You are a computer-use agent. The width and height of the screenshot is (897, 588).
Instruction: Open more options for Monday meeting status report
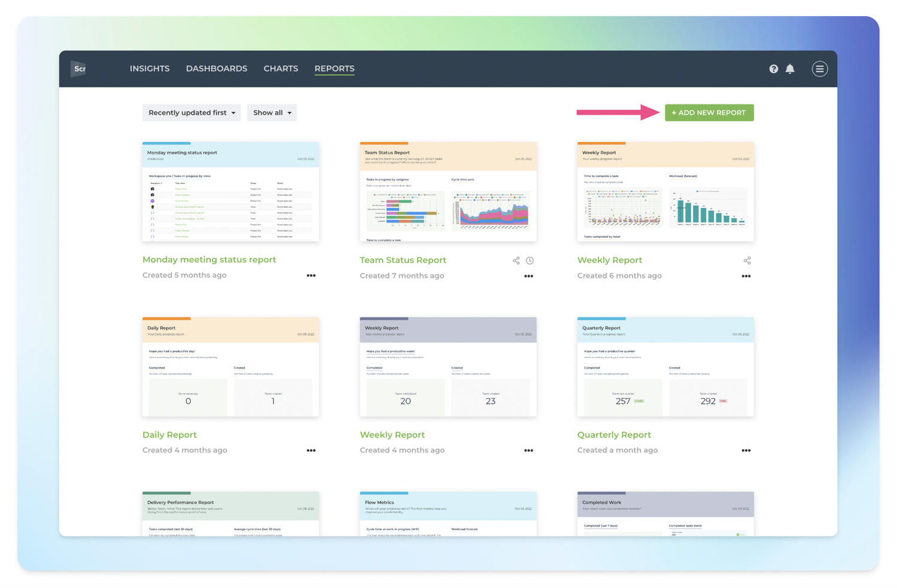tap(311, 275)
